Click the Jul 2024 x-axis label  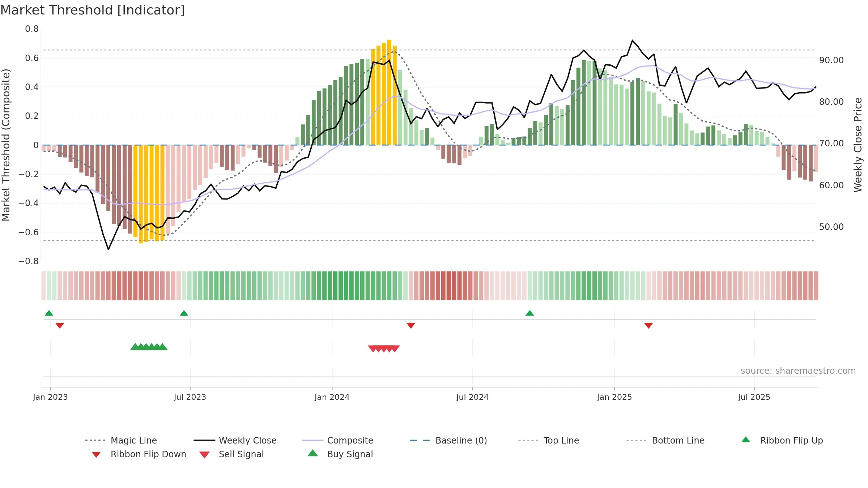472,397
